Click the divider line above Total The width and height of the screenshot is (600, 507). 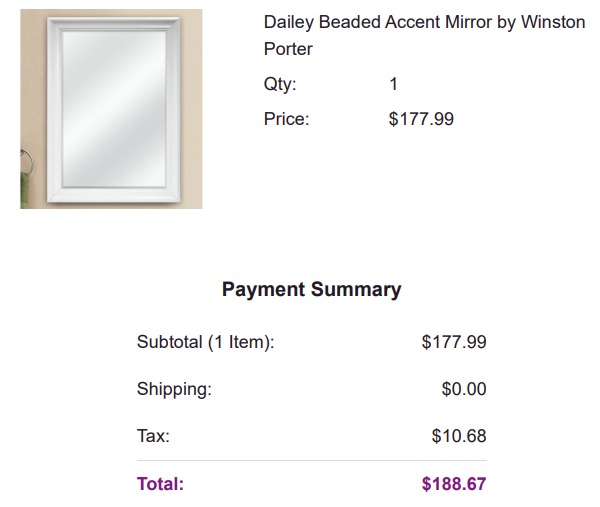312,460
